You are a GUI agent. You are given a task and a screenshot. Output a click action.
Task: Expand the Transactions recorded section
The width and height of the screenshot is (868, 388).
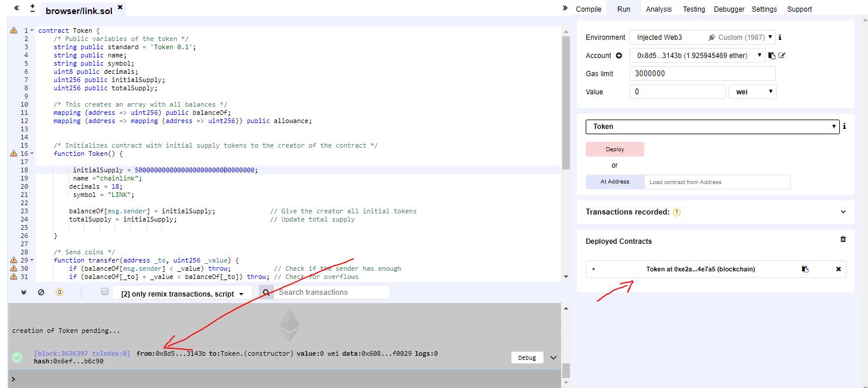pos(843,212)
